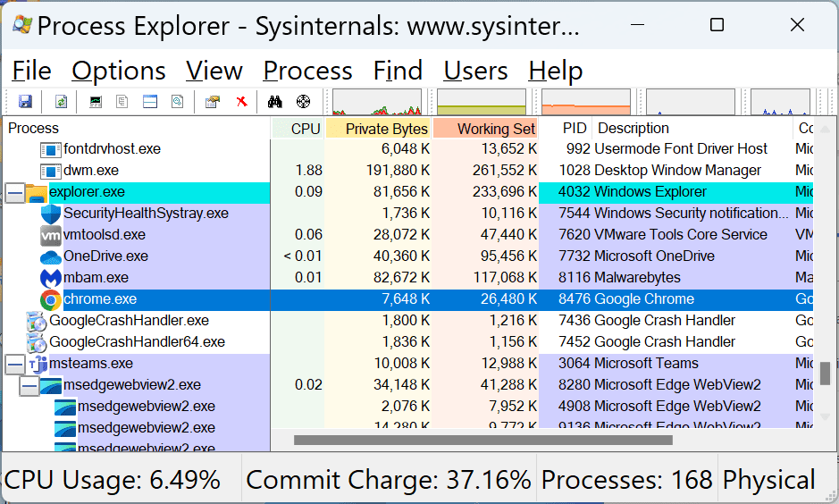Open System Information from the toolbar
The image size is (839, 504).
pyautogui.click(x=96, y=102)
